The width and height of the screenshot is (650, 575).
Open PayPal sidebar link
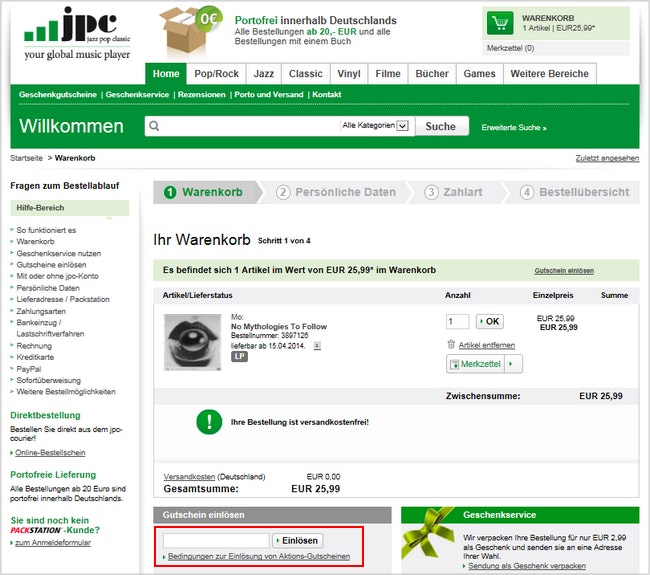29,369
